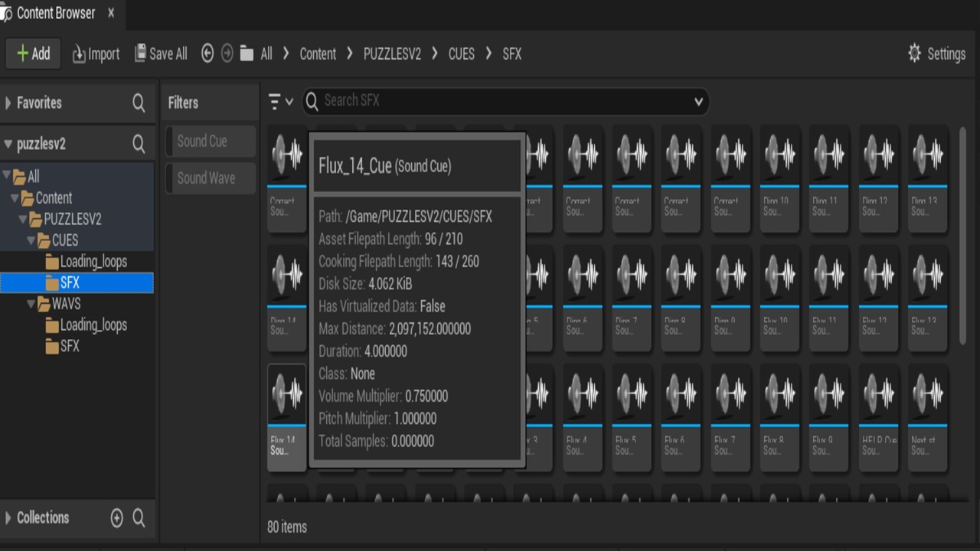Select the highlighted SFX folder under CUES

point(77,283)
